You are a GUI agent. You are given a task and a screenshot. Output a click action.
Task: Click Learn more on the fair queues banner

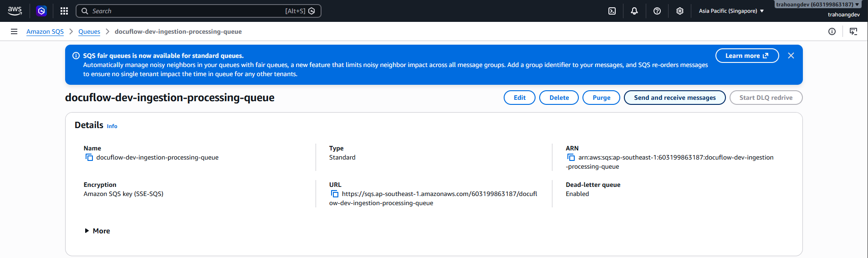click(x=747, y=56)
